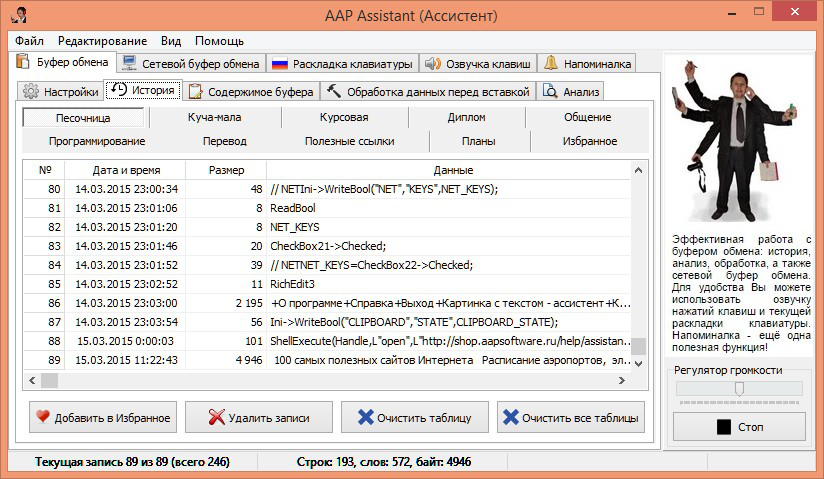The image size is (824, 479).
Task: Click the hammer icon on Обработка данных tab
Action: 334,92
